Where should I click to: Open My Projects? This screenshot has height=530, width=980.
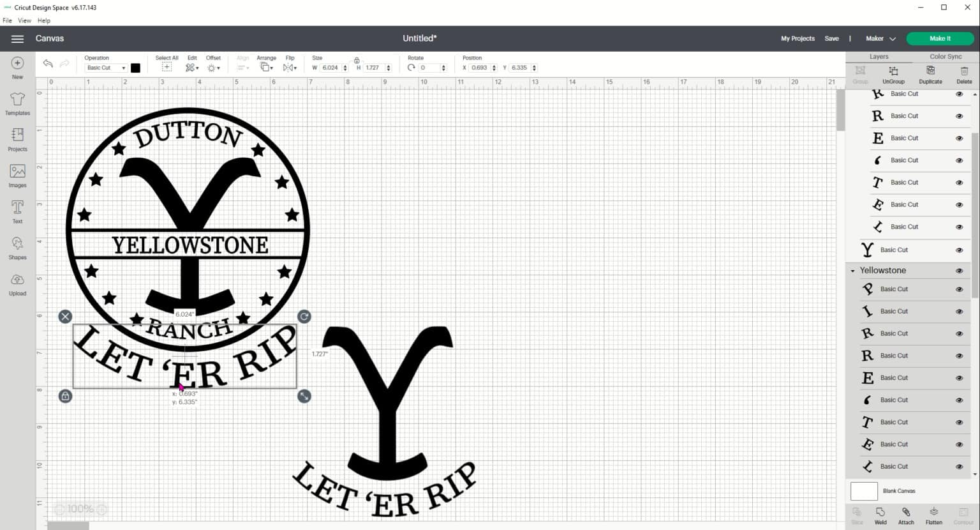pos(797,38)
